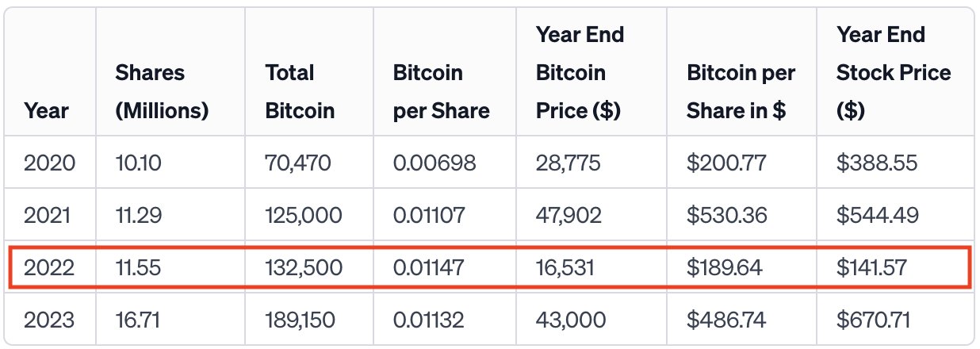Select the 125,000 total bitcoin cell
The width and height of the screenshot is (980, 349).
point(304,215)
